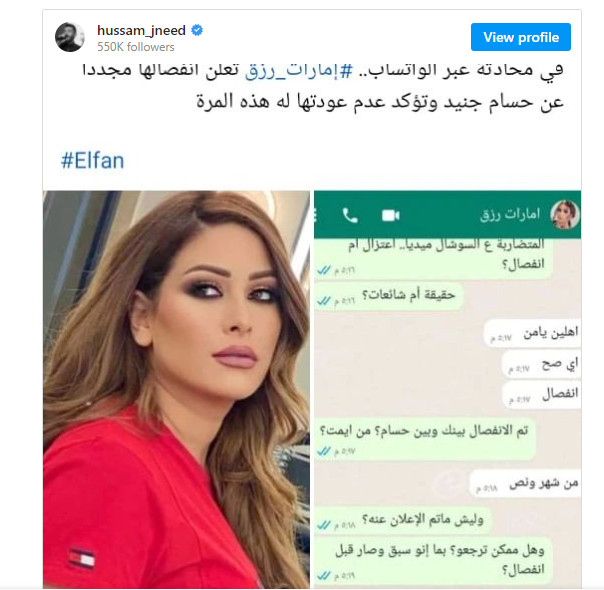Image resolution: width=604 pixels, height=590 pixels.
Task: Click the WhatsApp voice call phone icon
Action: click(x=350, y=215)
